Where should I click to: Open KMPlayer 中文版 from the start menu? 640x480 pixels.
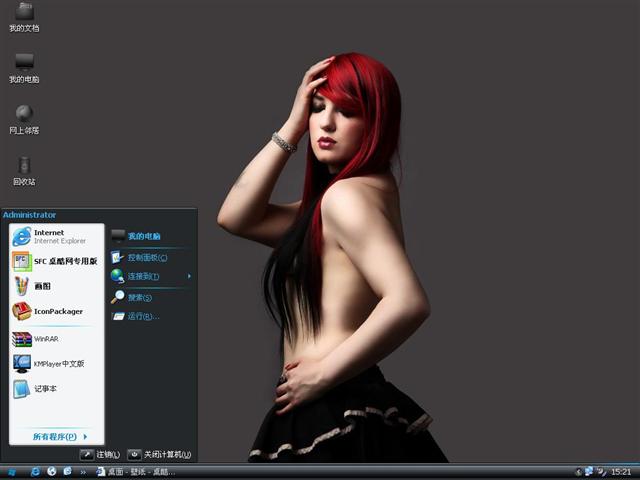(x=56, y=364)
